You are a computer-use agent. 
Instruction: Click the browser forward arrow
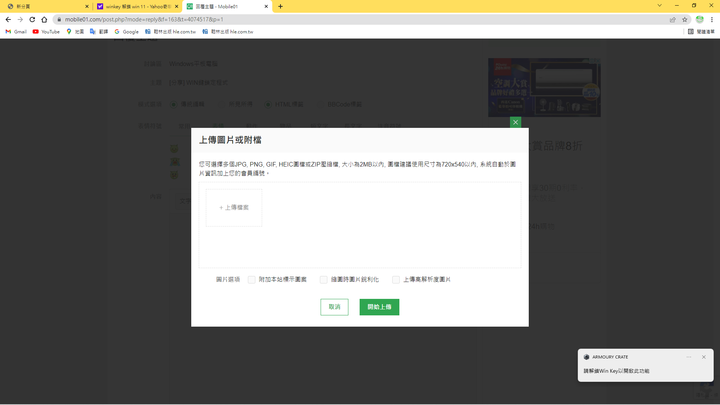pos(20,19)
